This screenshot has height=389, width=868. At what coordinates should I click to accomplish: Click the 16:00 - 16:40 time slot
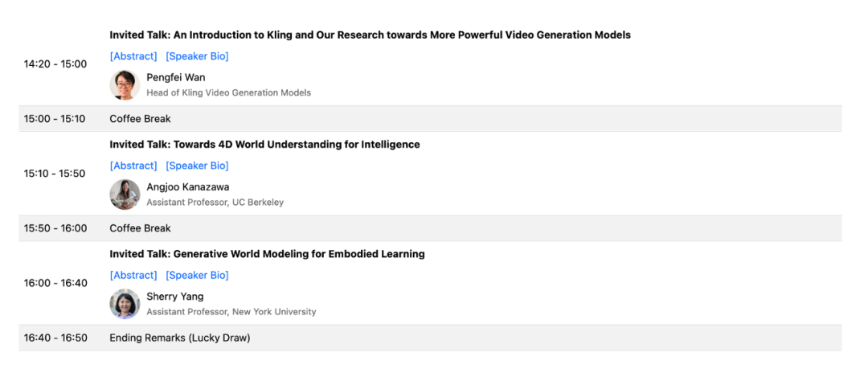tap(55, 283)
